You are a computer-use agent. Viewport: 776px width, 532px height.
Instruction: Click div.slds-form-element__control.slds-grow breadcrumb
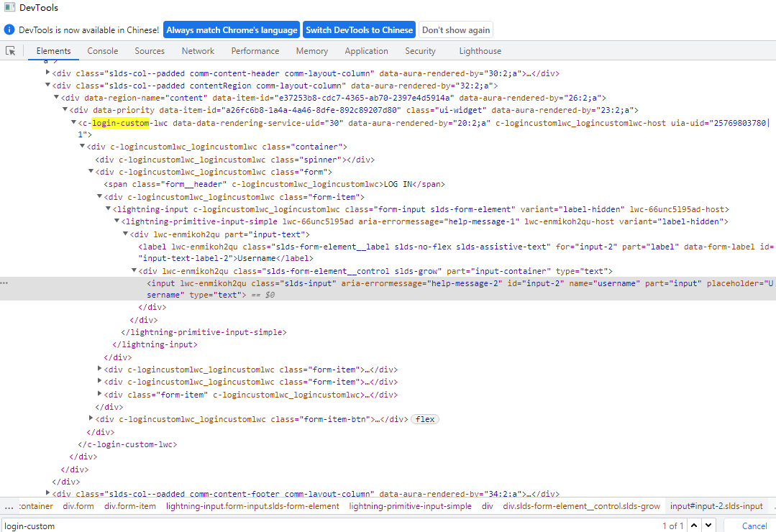582,506
